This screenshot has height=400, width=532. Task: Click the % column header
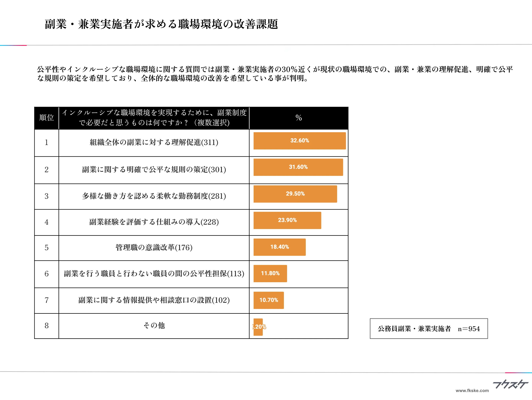[299, 118]
